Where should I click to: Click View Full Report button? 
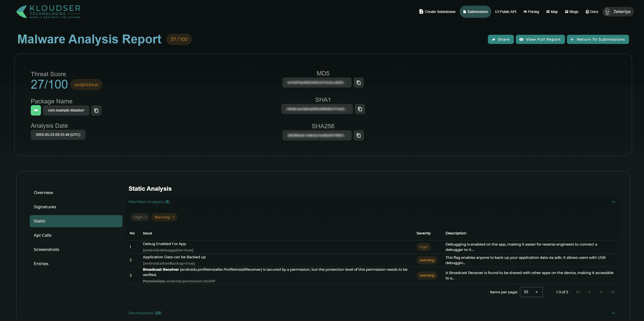coord(540,39)
